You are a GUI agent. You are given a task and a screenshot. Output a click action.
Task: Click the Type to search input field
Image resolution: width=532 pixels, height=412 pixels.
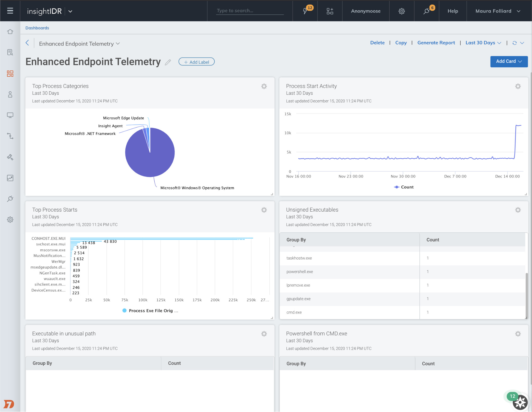click(249, 11)
